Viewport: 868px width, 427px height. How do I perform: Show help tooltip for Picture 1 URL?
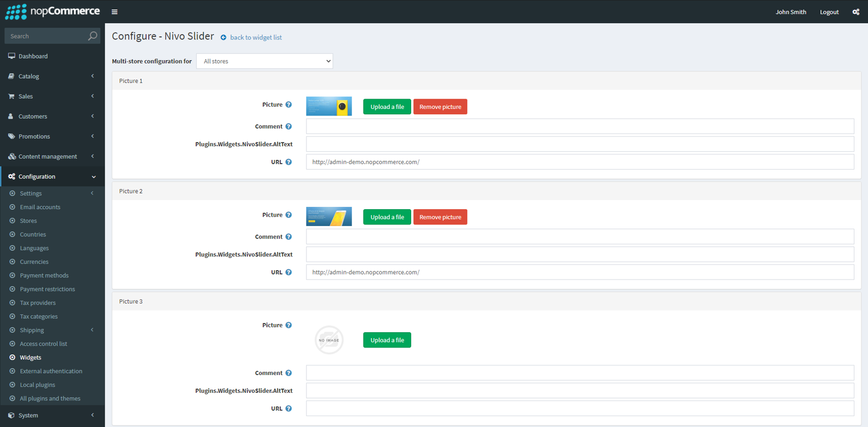pyautogui.click(x=289, y=162)
